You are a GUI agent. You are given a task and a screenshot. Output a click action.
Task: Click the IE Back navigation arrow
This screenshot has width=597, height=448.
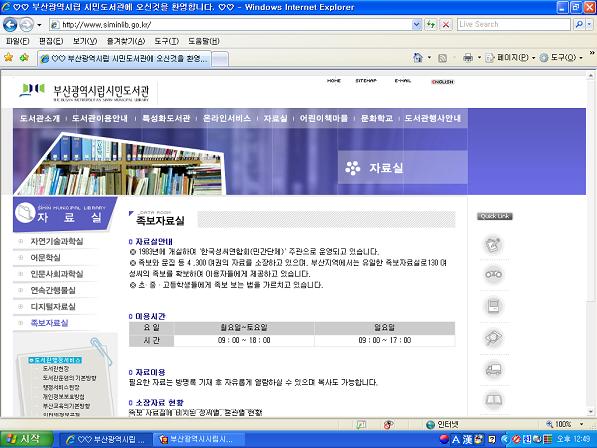[x=10, y=25]
